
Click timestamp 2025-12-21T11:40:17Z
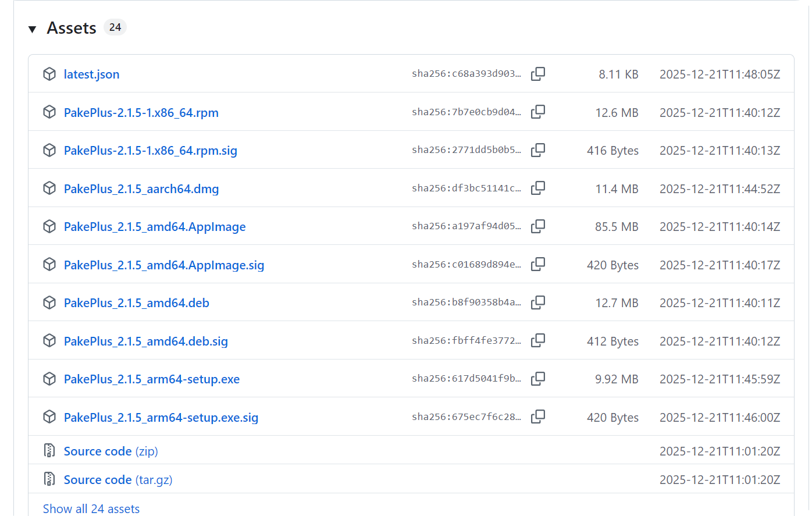pos(720,265)
